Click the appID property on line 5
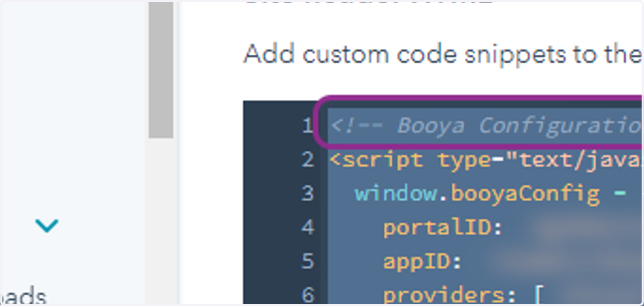 [x=423, y=261]
